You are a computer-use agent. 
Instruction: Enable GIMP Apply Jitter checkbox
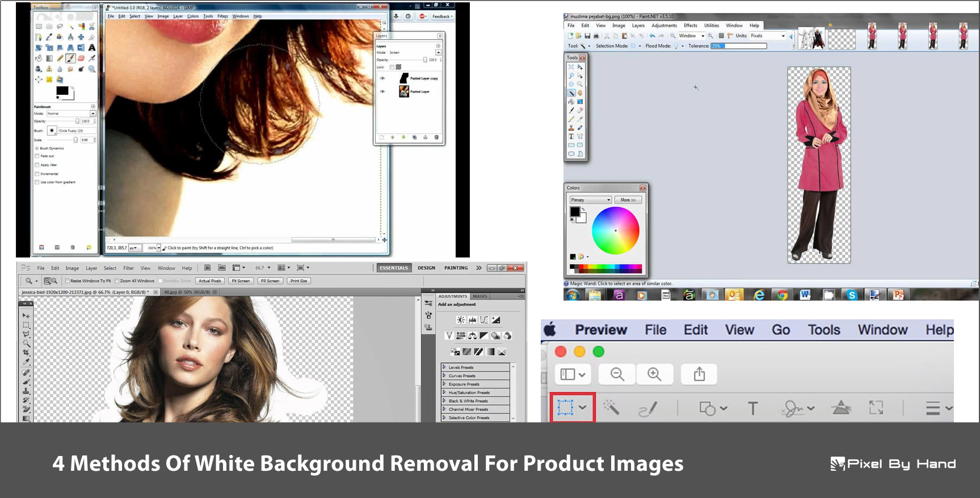click(37, 164)
